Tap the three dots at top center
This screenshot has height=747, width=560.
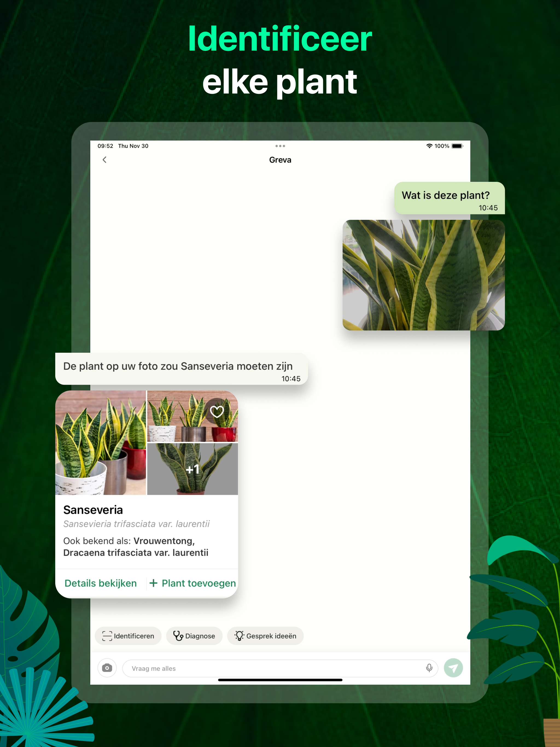280,146
